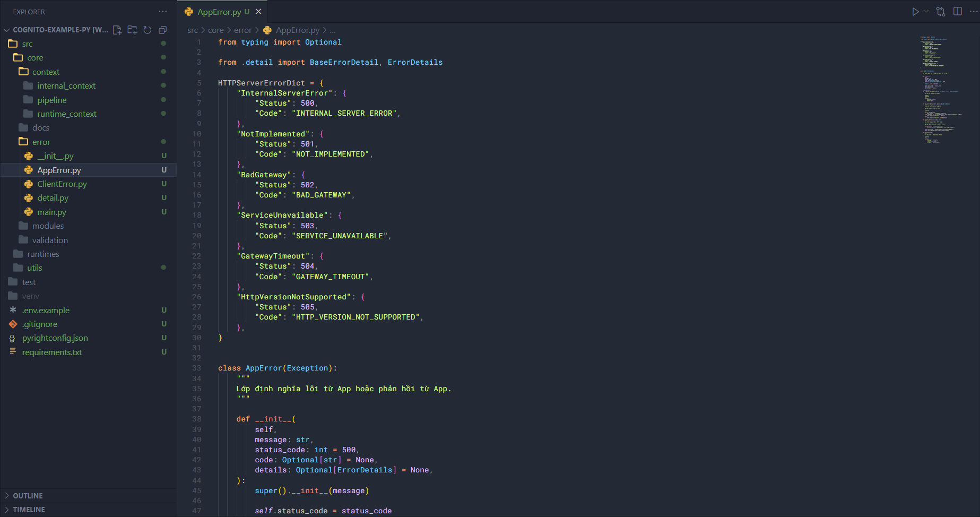Open changes with source control compare icon
This screenshot has height=517, width=980.
point(941,12)
